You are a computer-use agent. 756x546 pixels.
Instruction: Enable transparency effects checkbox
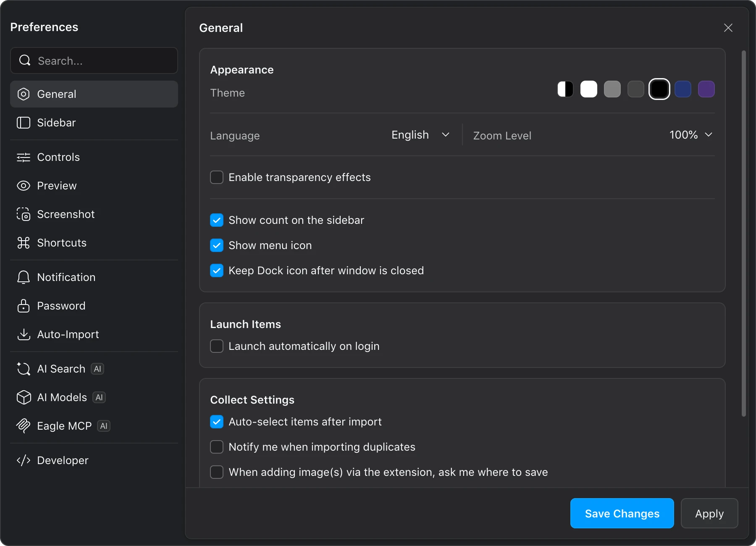click(x=217, y=177)
